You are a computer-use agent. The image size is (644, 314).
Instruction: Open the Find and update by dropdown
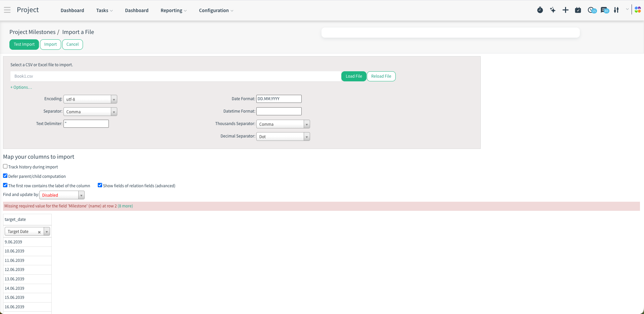[x=62, y=195]
